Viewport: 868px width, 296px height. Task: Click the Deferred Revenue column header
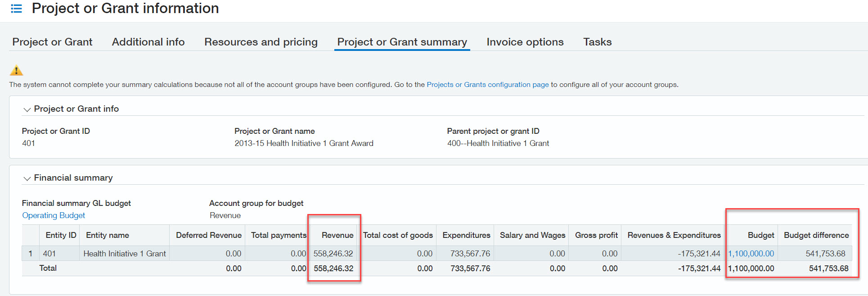[x=208, y=235]
